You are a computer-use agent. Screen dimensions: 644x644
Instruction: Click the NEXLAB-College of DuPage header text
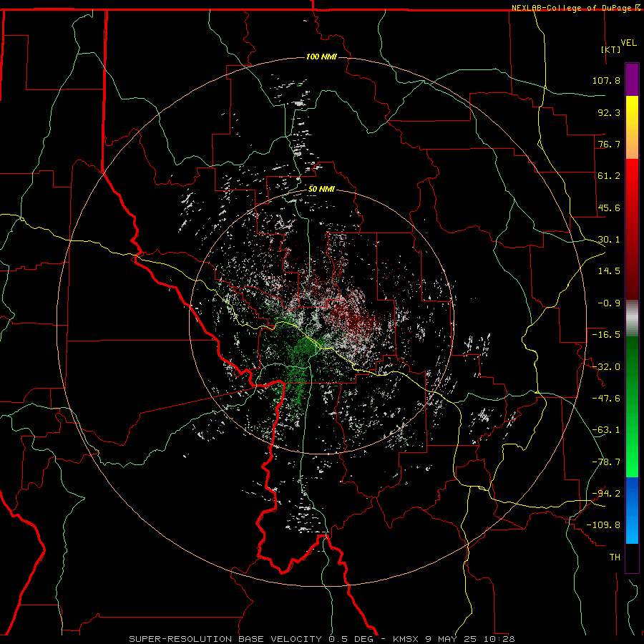(571, 8)
